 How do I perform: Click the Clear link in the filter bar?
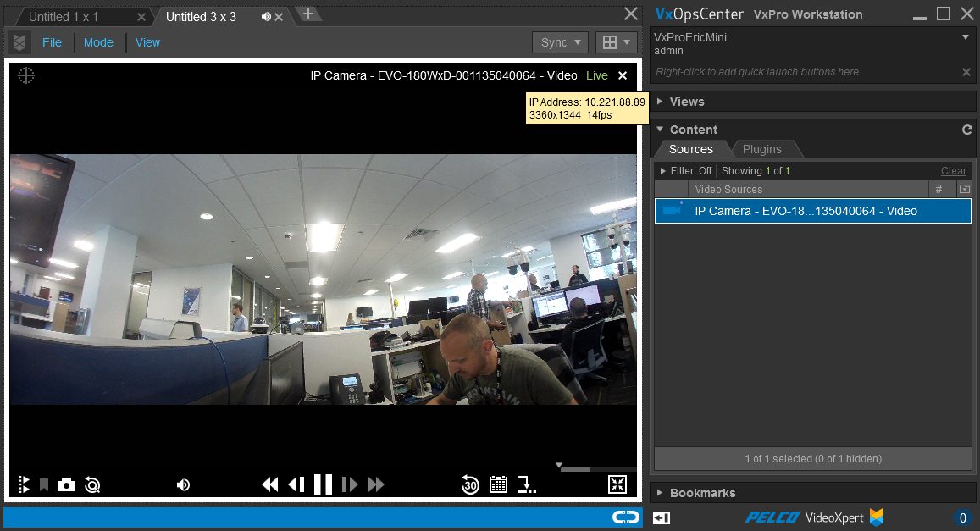(x=953, y=170)
